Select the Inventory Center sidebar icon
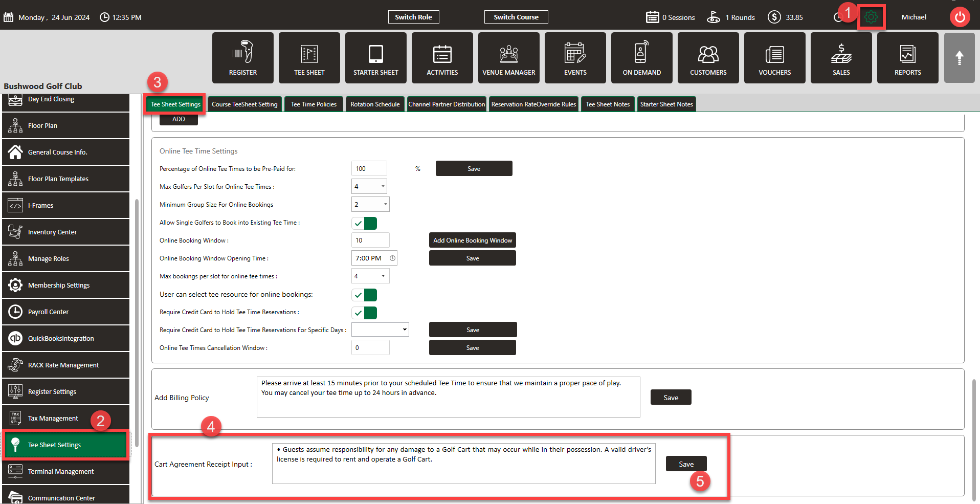This screenshot has width=980, height=504. click(65, 232)
